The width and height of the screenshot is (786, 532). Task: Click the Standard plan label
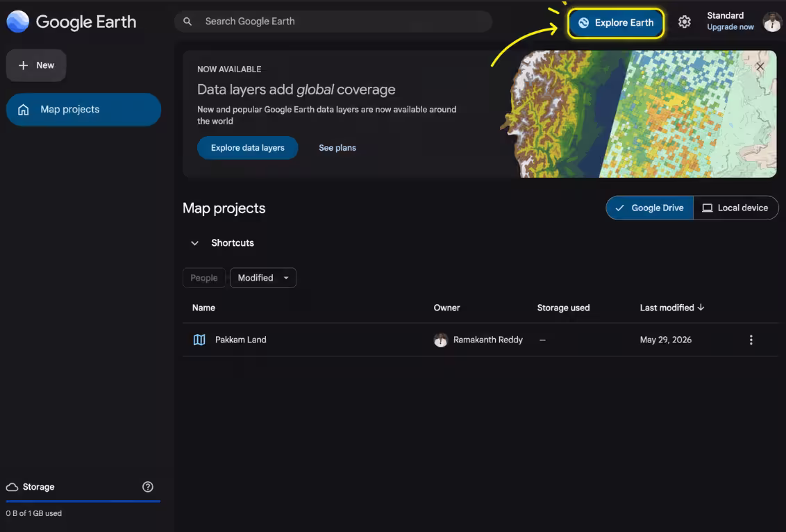pyautogui.click(x=726, y=15)
